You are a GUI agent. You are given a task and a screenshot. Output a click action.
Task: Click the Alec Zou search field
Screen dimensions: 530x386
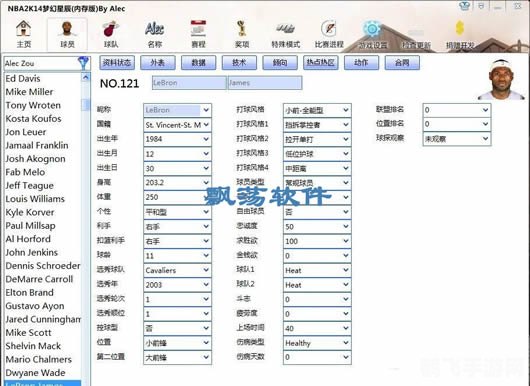coord(41,63)
